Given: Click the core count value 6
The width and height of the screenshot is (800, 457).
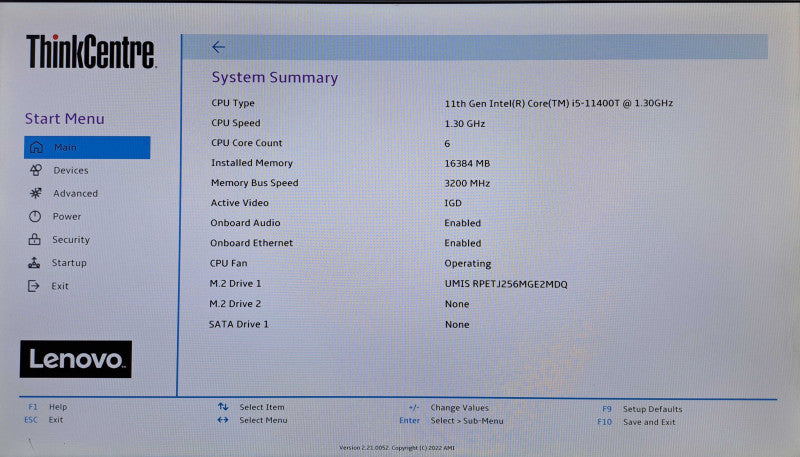Looking at the screenshot, I should pos(447,144).
